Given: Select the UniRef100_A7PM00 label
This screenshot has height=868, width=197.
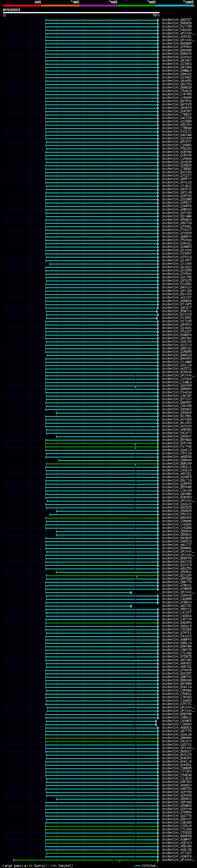Looking at the screenshot, I should tap(177, 47).
